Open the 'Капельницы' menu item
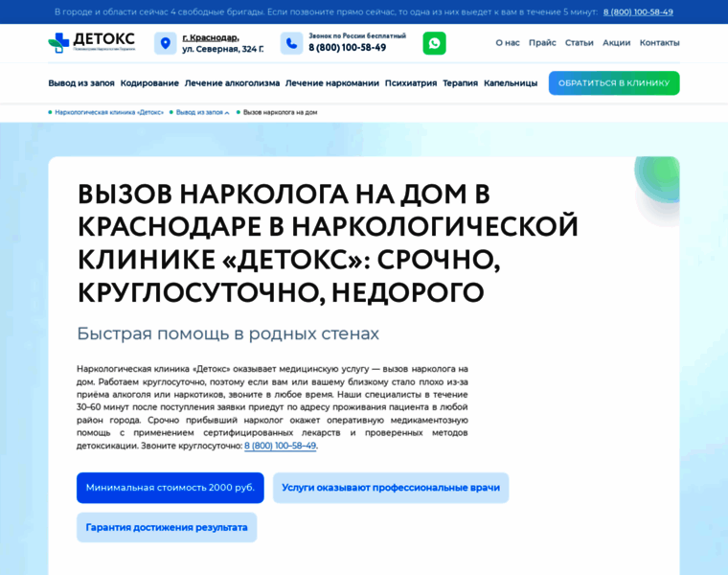728x575 pixels. coord(511,83)
